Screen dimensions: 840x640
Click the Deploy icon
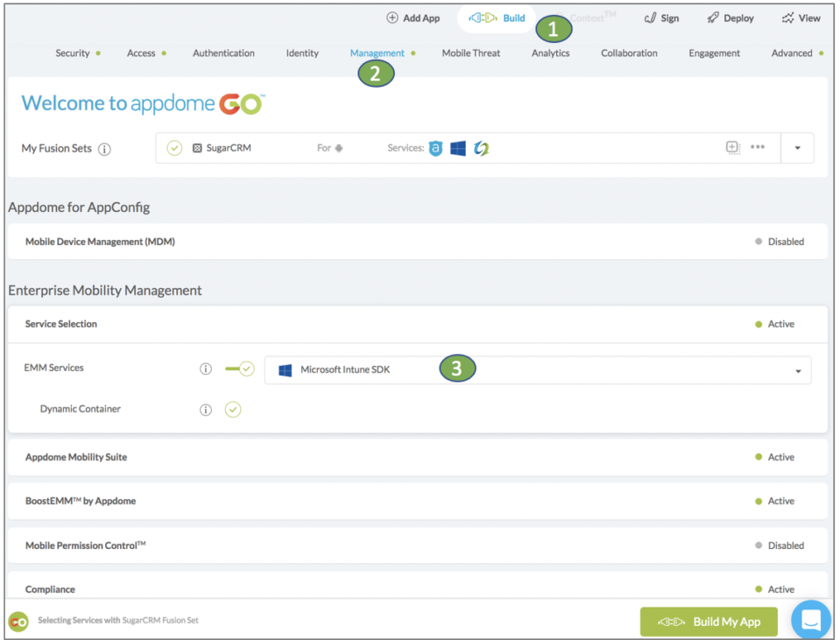tap(713, 18)
